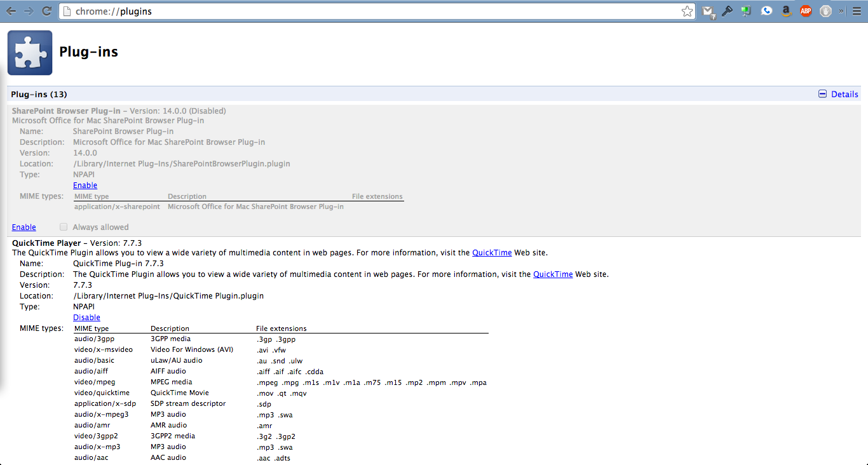The width and height of the screenshot is (868, 465).
Task: Click the video/3gpp2 MIME type
Action: coord(97,436)
